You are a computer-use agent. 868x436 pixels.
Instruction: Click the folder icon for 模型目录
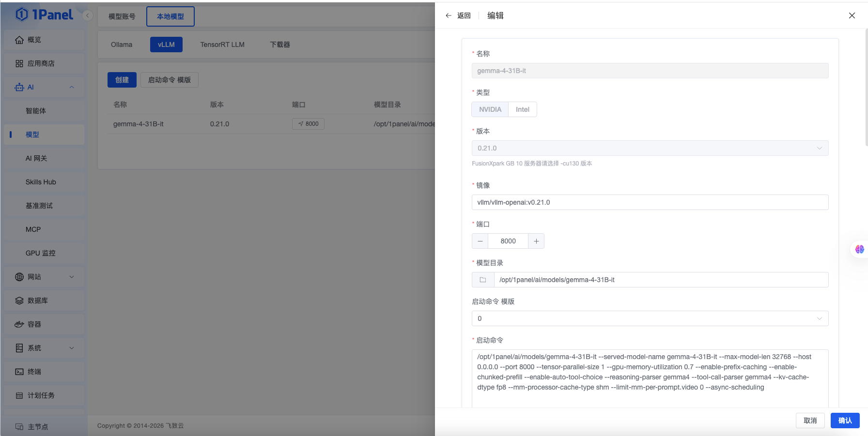click(483, 280)
